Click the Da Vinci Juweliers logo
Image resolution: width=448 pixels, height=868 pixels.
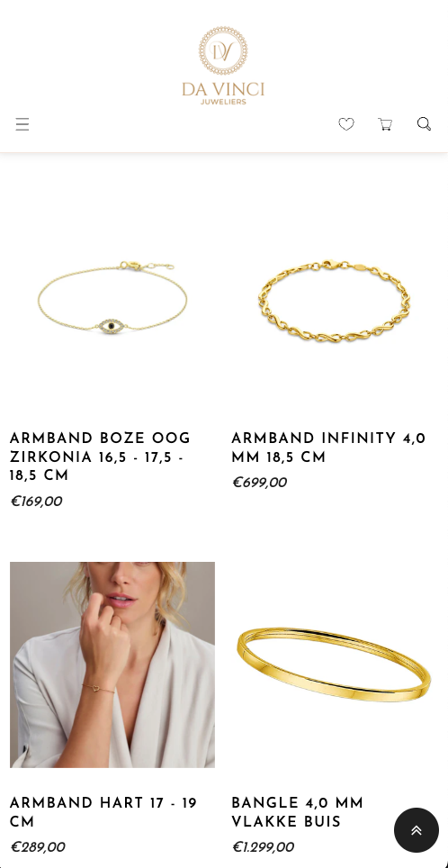coord(223,66)
